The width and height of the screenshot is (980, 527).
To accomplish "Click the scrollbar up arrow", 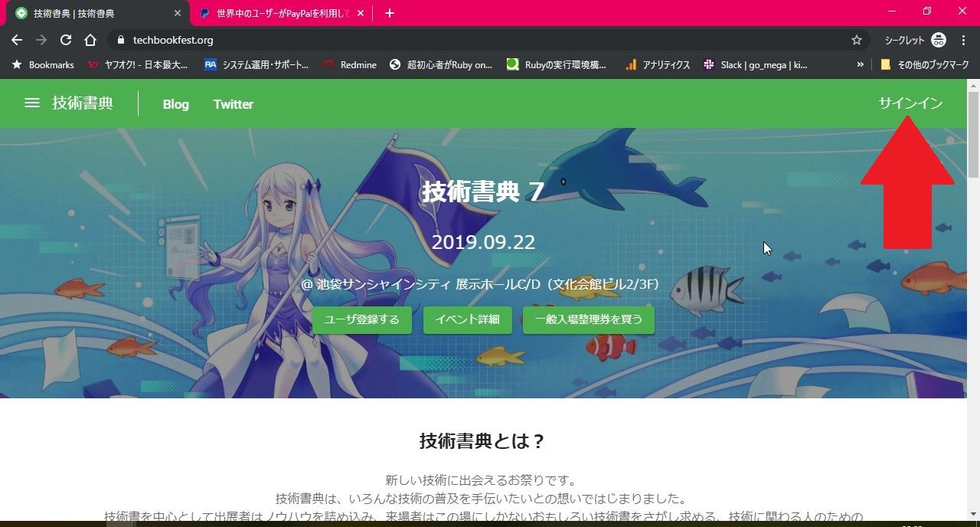I will 973,84.
